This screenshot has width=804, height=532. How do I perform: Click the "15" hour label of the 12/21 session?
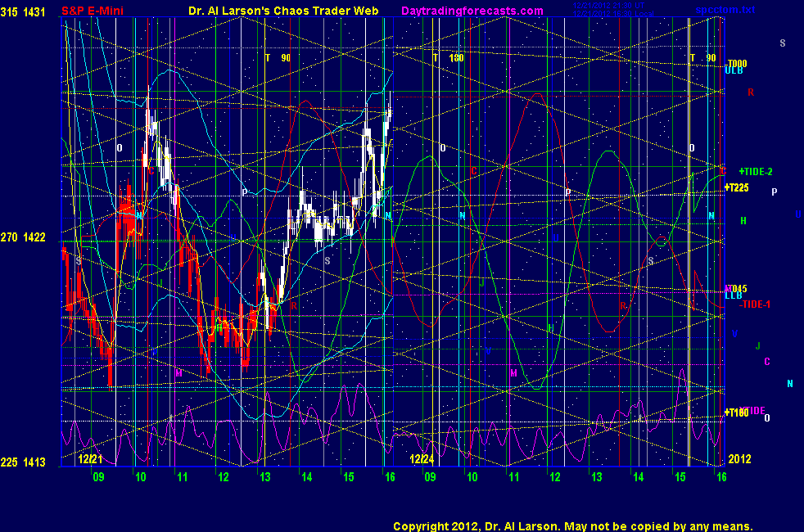pos(349,477)
